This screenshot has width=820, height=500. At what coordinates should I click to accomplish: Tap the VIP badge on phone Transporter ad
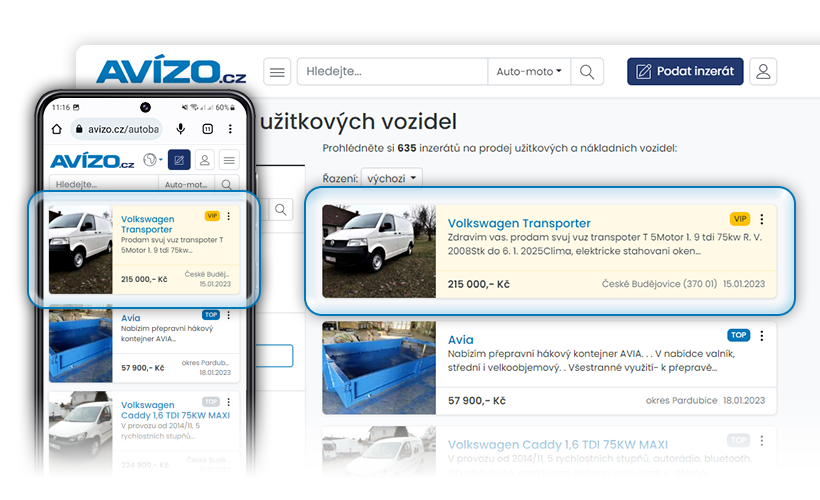(x=212, y=216)
